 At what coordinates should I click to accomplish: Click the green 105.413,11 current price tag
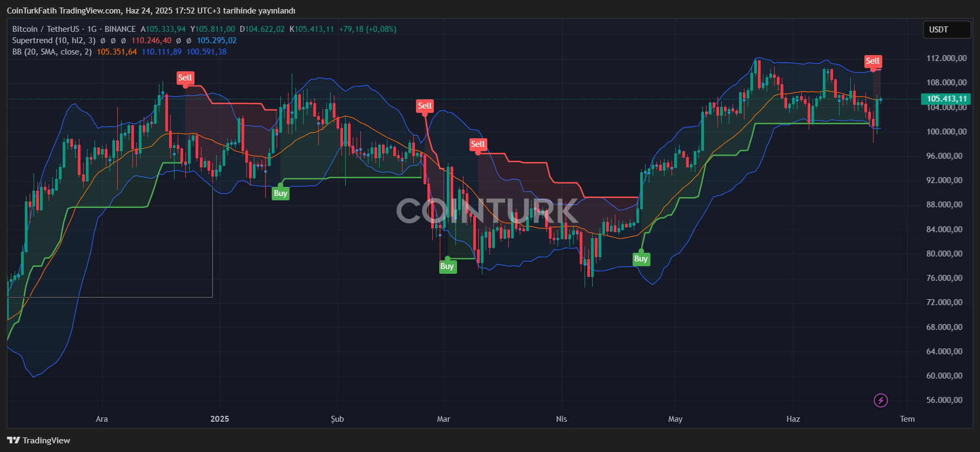coord(946,99)
